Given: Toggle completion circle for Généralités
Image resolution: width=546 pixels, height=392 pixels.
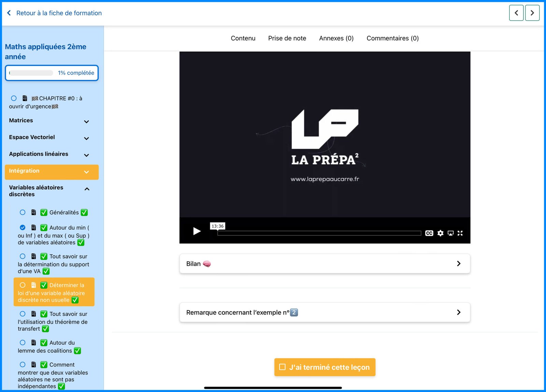Looking at the screenshot, I should pos(23,212).
